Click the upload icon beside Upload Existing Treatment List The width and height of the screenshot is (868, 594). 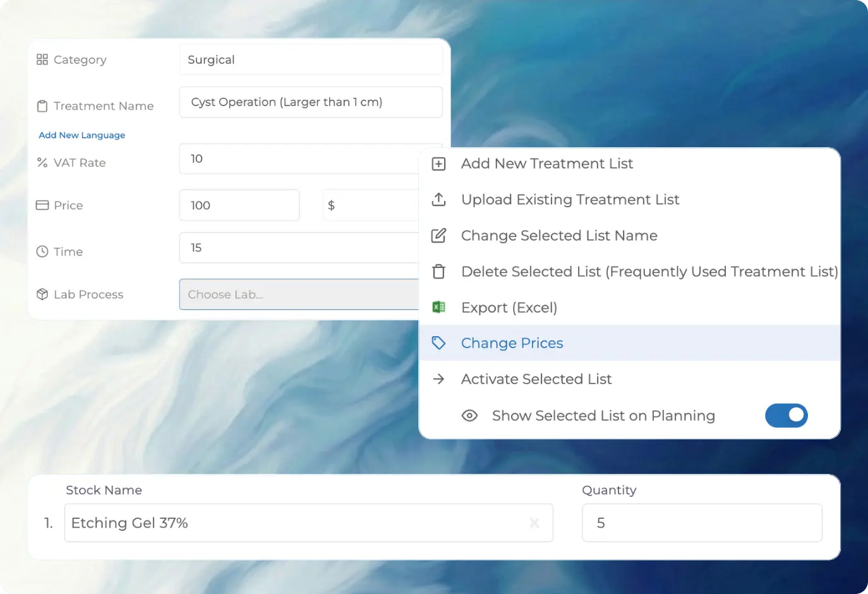point(439,199)
